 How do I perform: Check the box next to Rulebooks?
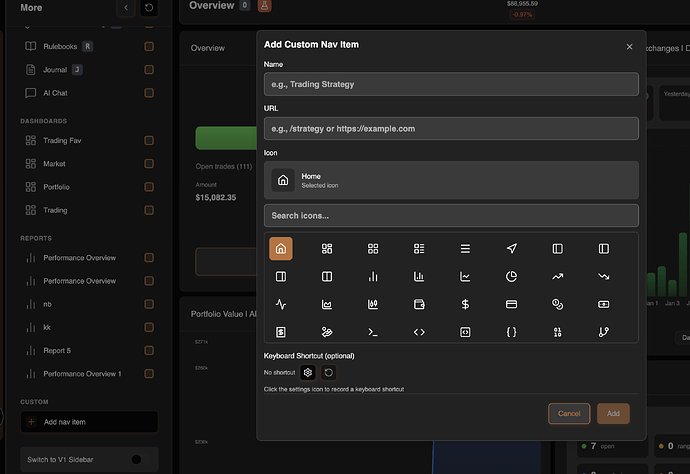coord(149,46)
